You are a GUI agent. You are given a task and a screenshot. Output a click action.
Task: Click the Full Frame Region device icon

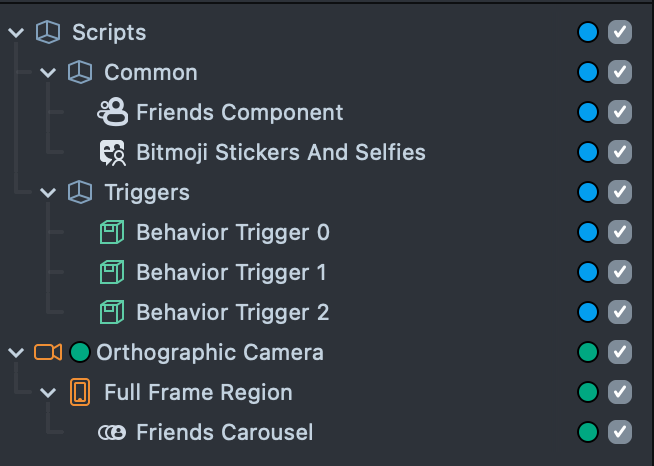[80, 392]
